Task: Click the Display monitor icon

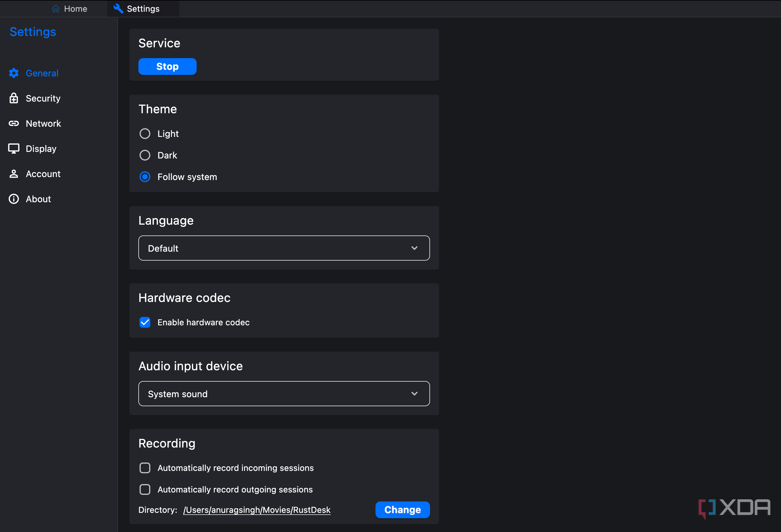Action: click(14, 148)
